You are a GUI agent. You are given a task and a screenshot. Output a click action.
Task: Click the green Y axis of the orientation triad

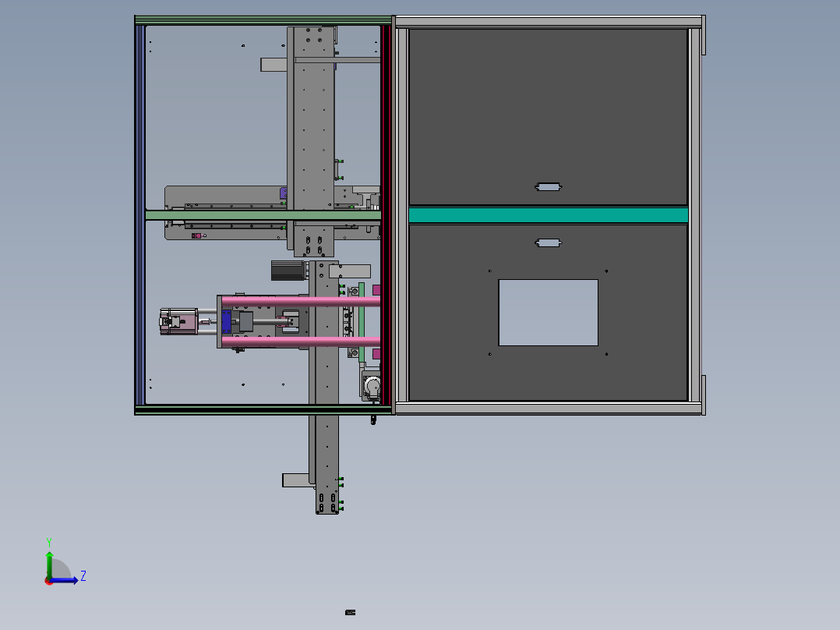point(49,565)
